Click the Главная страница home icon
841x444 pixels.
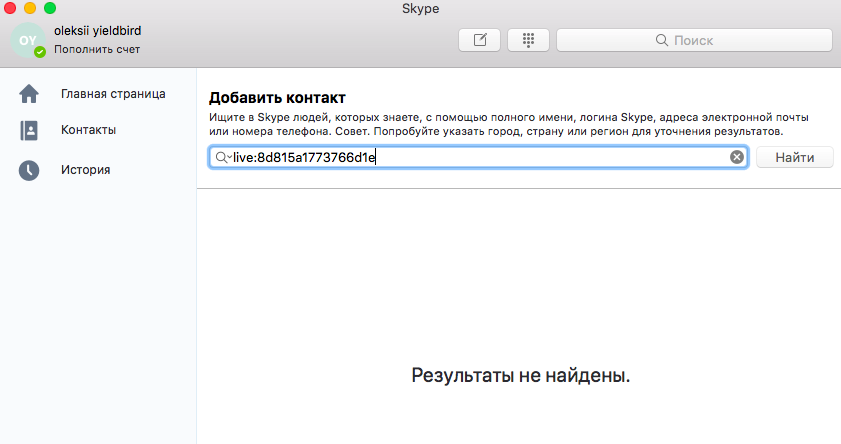tap(29, 94)
